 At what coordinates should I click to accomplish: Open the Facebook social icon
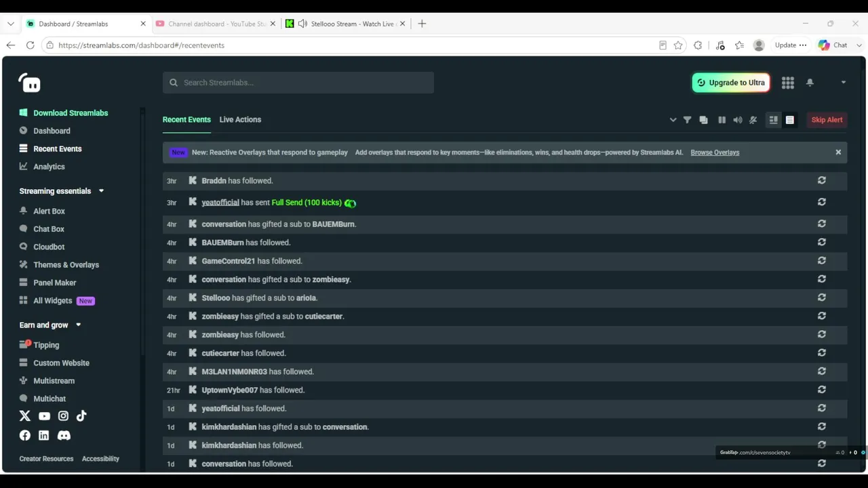pos(25,435)
